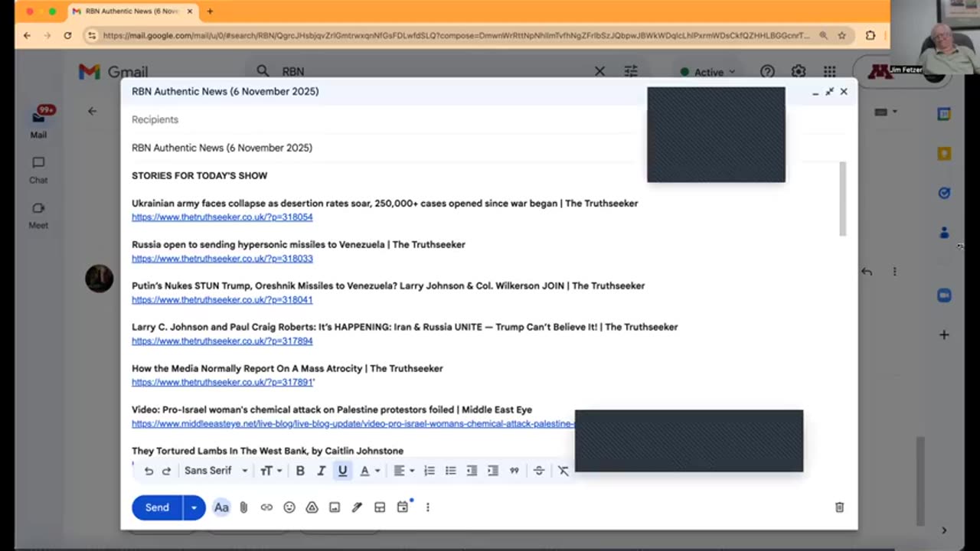
Task: Clear the RBN search query
Action: [599, 71]
